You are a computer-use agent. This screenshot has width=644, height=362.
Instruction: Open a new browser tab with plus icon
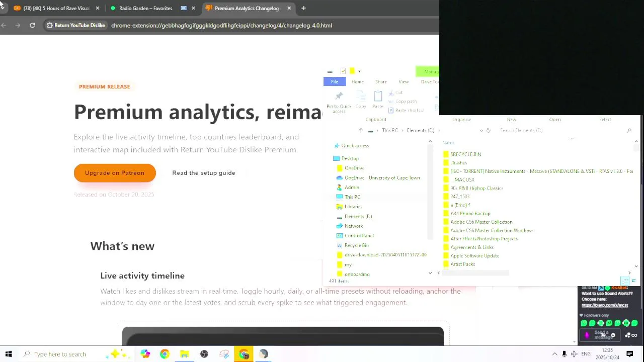pos(303,8)
